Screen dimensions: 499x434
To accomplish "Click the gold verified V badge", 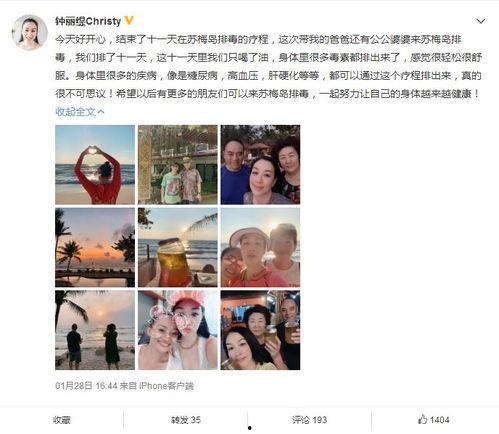I will pyautogui.click(x=129, y=21).
